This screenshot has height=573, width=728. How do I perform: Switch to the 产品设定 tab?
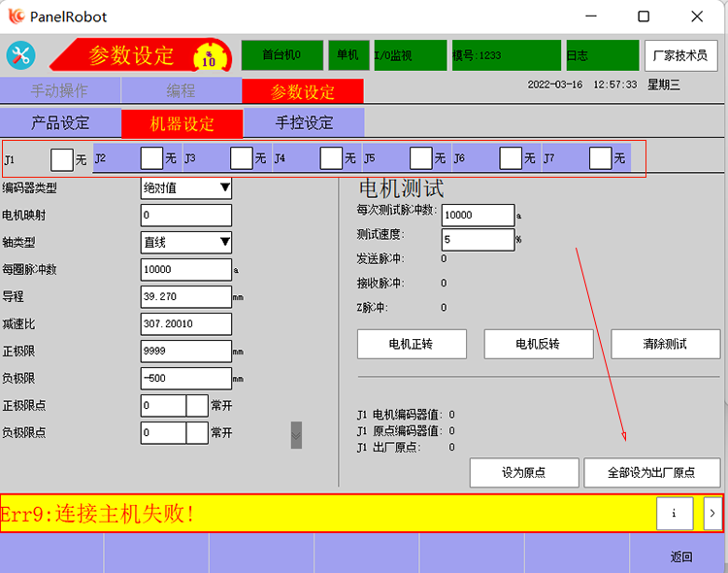pyautogui.click(x=60, y=123)
